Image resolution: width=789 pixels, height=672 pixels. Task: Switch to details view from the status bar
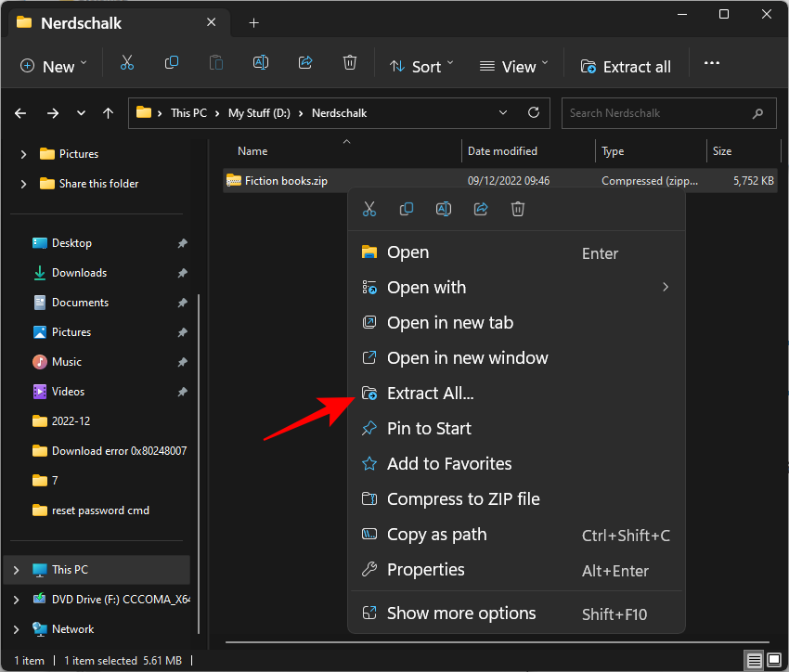[754, 660]
